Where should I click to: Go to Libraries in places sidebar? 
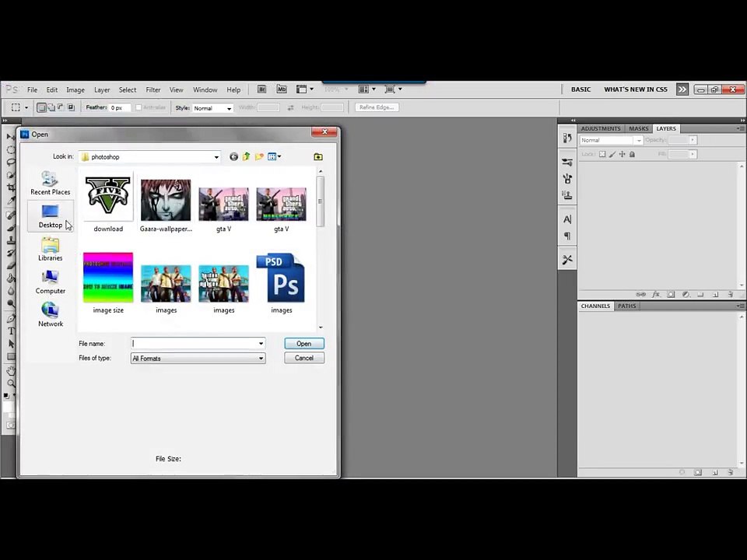[x=50, y=250]
